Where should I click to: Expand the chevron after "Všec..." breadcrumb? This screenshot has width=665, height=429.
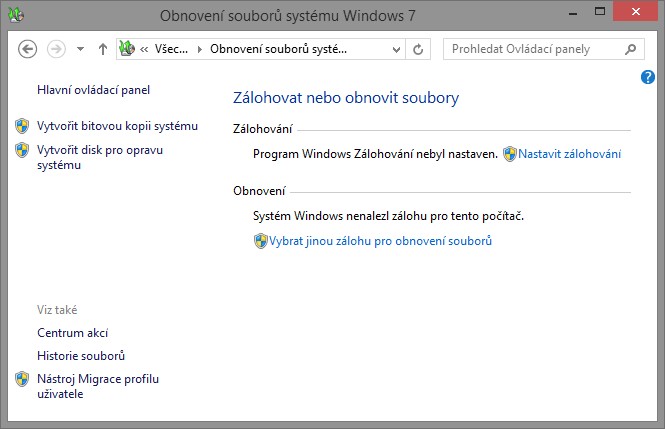click(199, 48)
